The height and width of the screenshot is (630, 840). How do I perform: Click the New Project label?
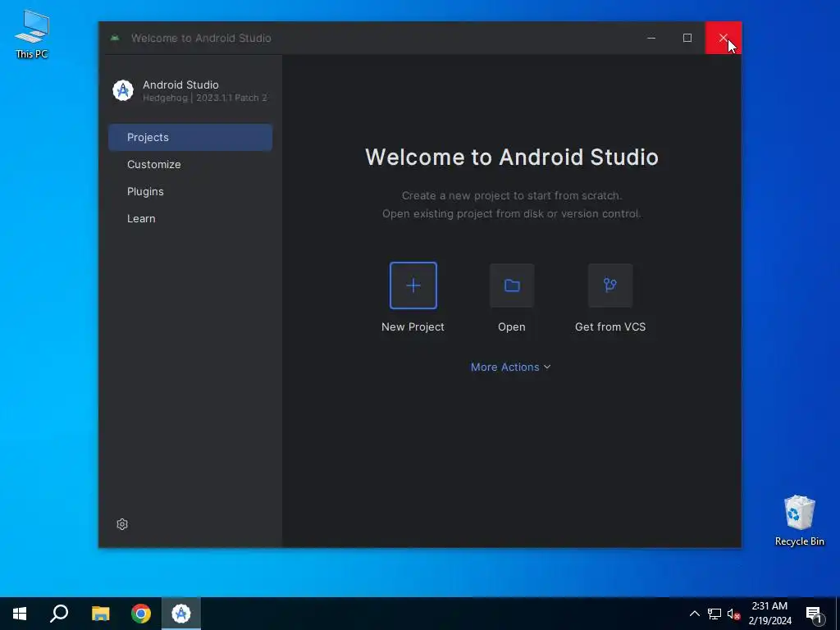pyautogui.click(x=413, y=326)
